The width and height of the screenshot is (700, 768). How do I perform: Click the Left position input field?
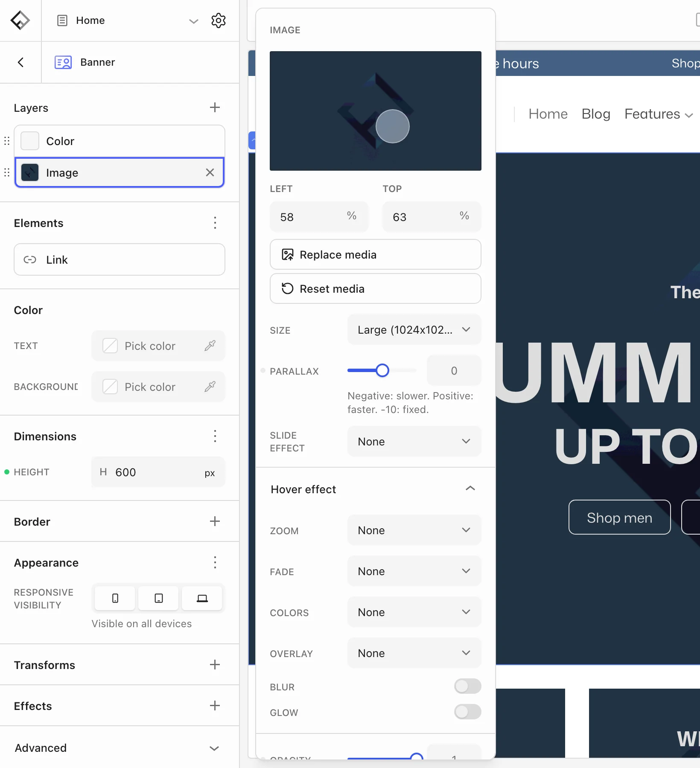[x=319, y=217]
